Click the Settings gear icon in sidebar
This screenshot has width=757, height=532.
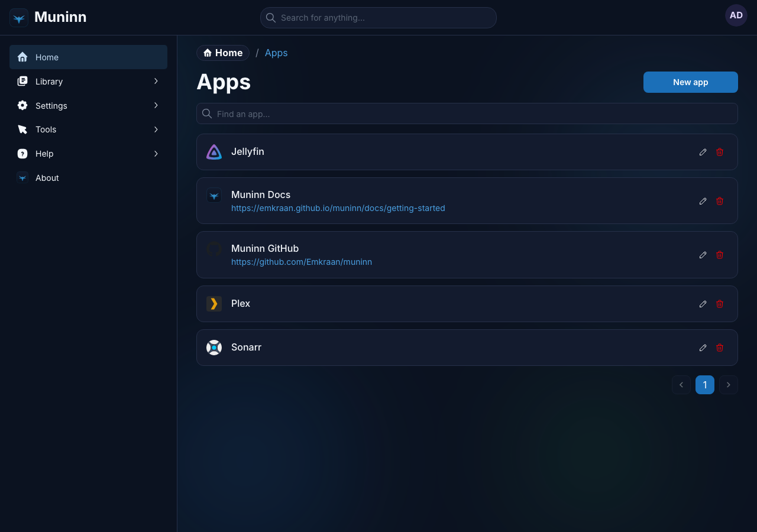22,106
